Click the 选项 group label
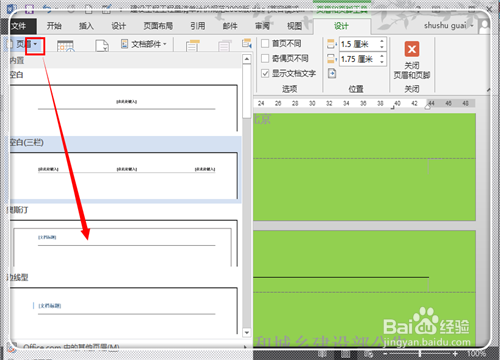 tap(289, 89)
